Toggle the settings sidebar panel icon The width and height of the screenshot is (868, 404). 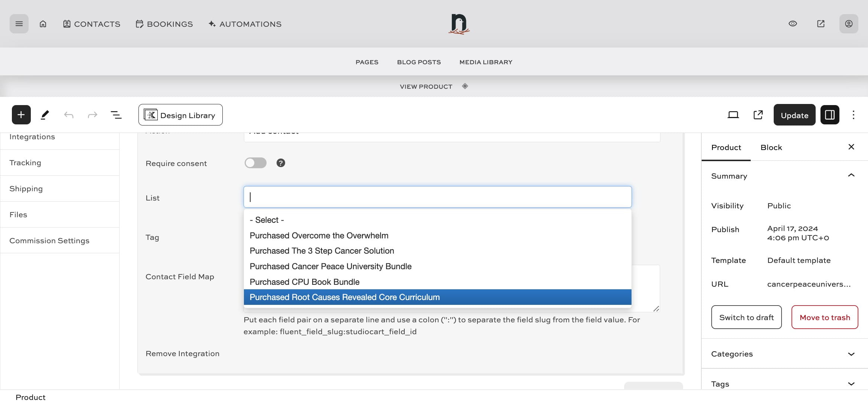(x=830, y=115)
